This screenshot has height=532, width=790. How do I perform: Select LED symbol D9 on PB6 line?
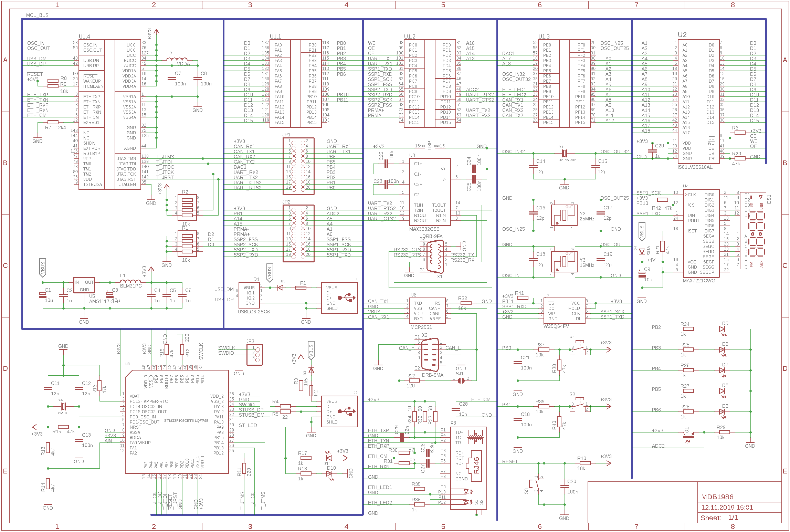point(723,413)
